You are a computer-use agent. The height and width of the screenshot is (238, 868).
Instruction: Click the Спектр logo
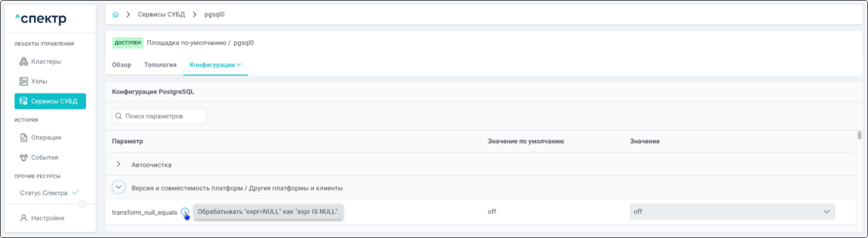coord(41,19)
